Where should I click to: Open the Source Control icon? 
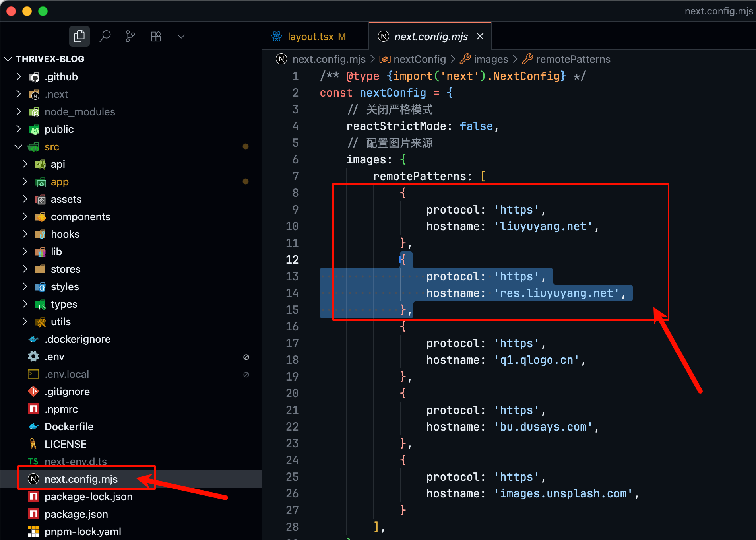(130, 37)
